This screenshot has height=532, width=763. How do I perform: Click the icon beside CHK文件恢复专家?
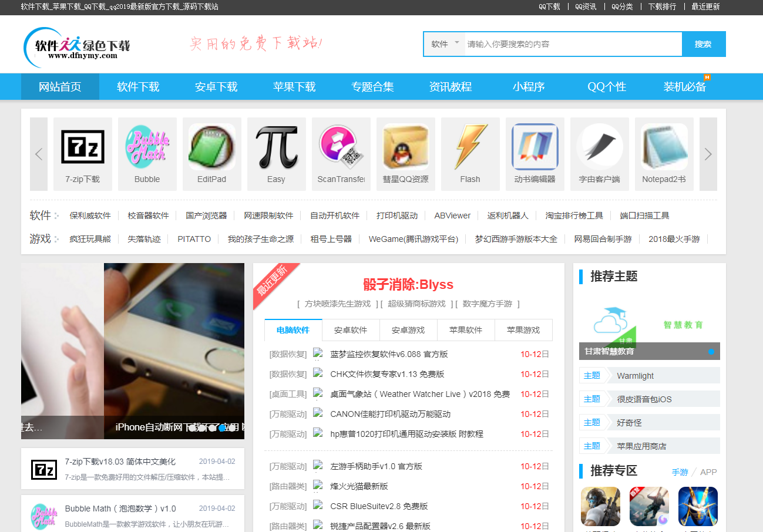[x=318, y=373]
